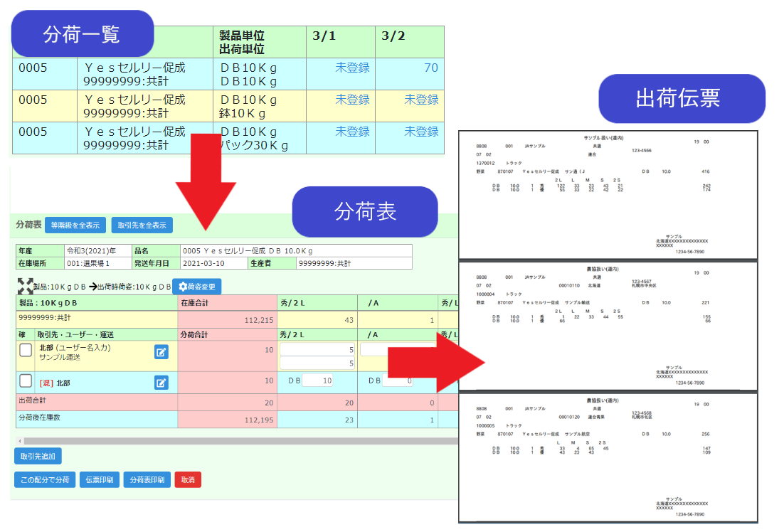Click the gear icon on 荷姿変更

[183, 287]
